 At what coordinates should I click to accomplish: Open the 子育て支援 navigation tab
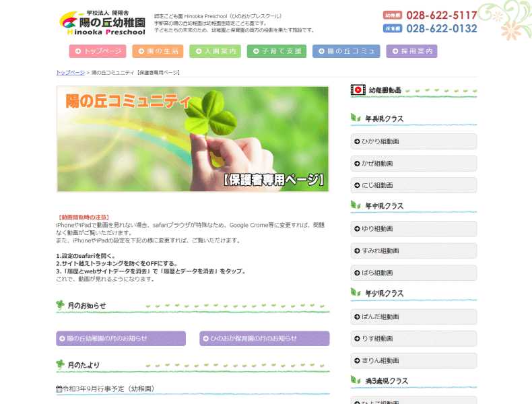277,51
